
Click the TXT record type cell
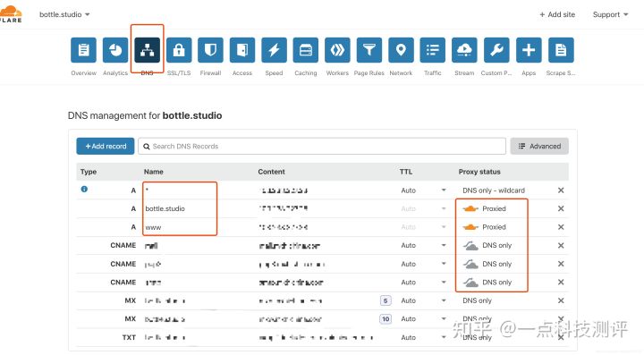click(x=129, y=337)
